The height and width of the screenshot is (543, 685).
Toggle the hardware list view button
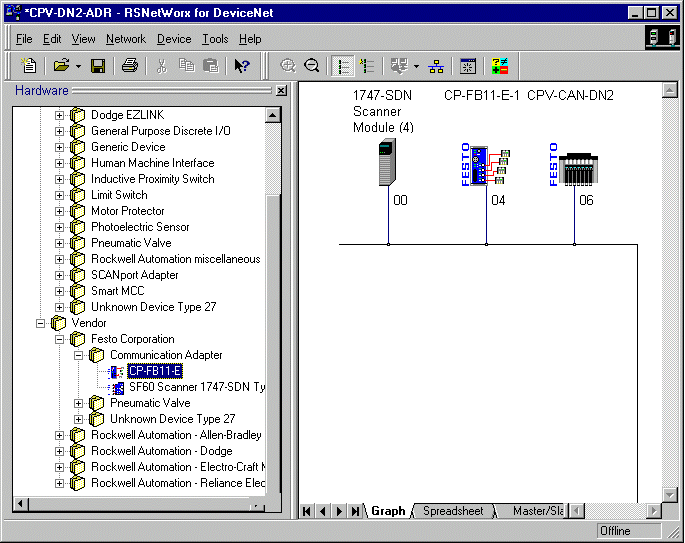click(x=342, y=66)
